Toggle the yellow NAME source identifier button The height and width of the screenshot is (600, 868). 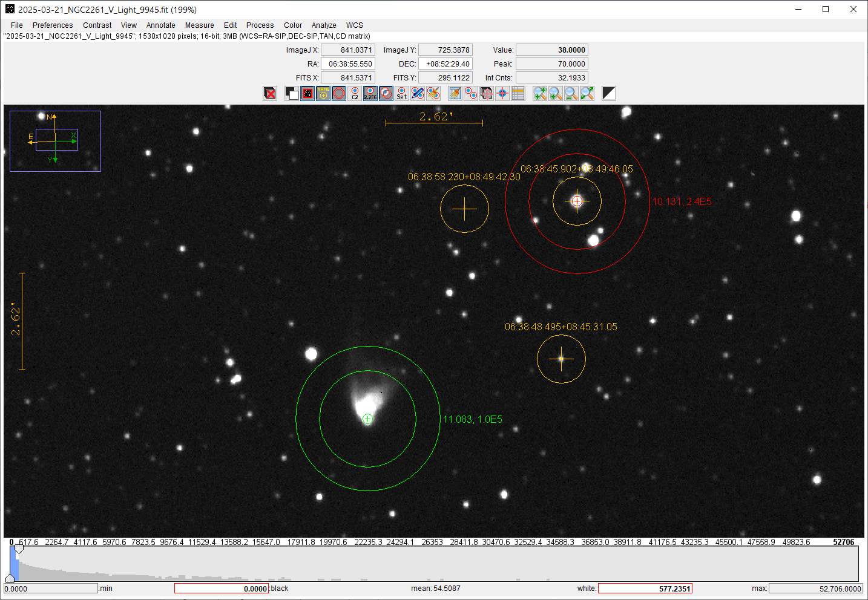(323, 93)
